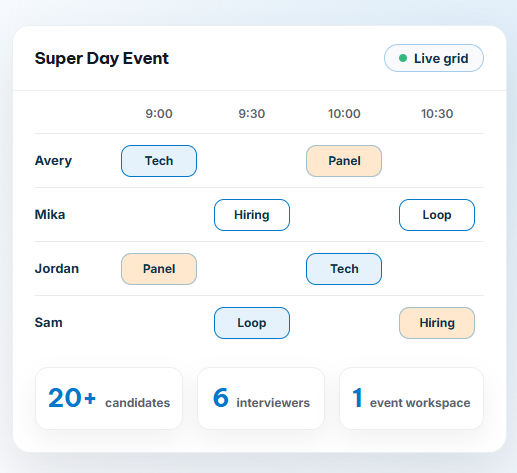Click the 9:00 time column header
Viewport: 517px width, 473px height.
pos(159,114)
